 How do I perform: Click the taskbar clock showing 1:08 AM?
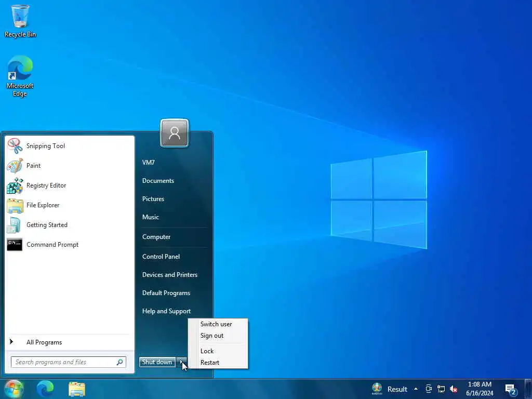pos(480,389)
